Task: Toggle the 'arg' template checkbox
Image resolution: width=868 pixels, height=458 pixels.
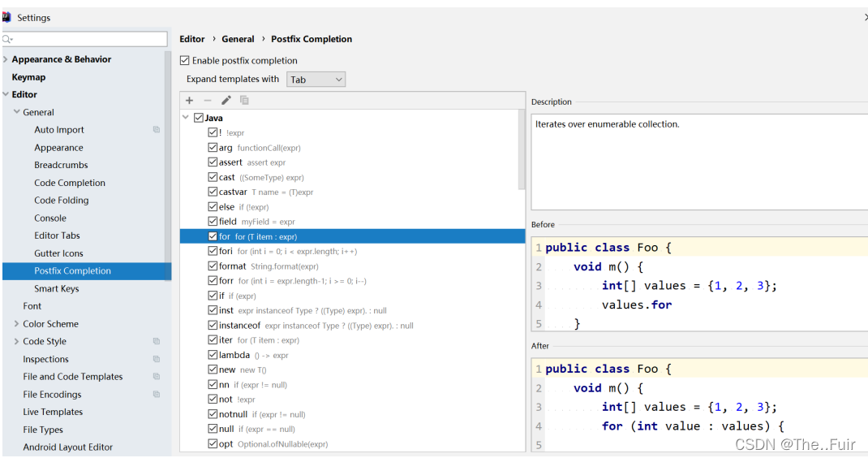Action: click(x=213, y=148)
